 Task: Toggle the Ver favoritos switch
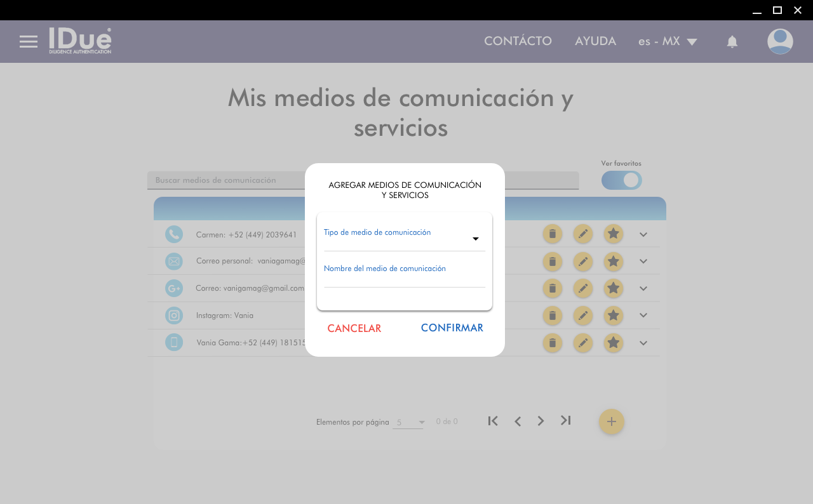622,180
